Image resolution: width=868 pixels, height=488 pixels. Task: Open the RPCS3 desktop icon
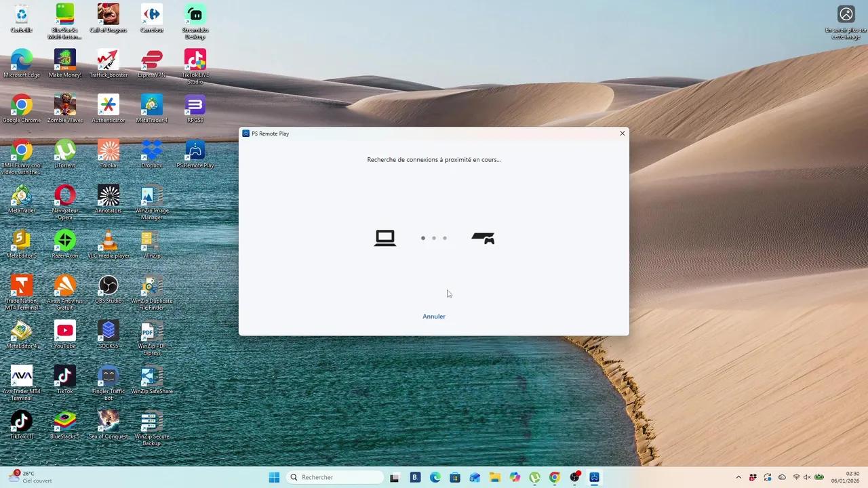pos(195,106)
